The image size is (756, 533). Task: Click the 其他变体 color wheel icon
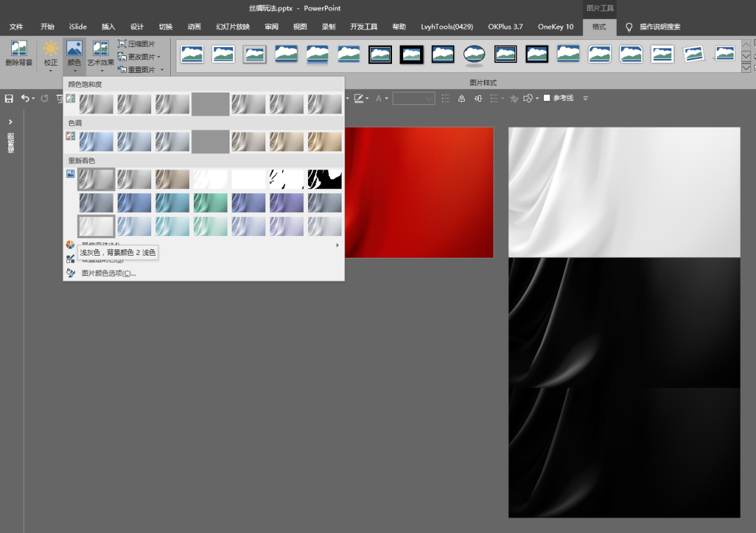point(71,244)
